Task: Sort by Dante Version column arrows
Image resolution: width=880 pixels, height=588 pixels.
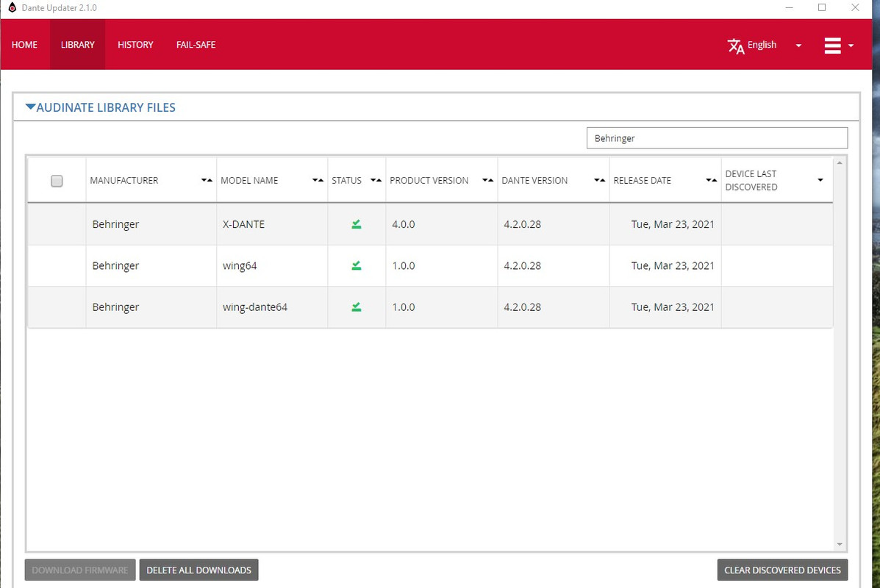Action: 599,180
